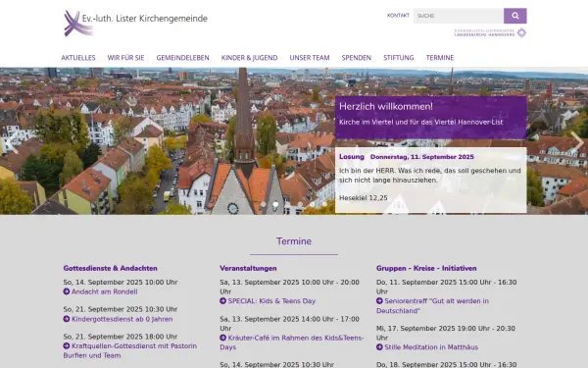Click the KONTAKT link
This screenshot has height=368, width=588.
coord(398,16)
